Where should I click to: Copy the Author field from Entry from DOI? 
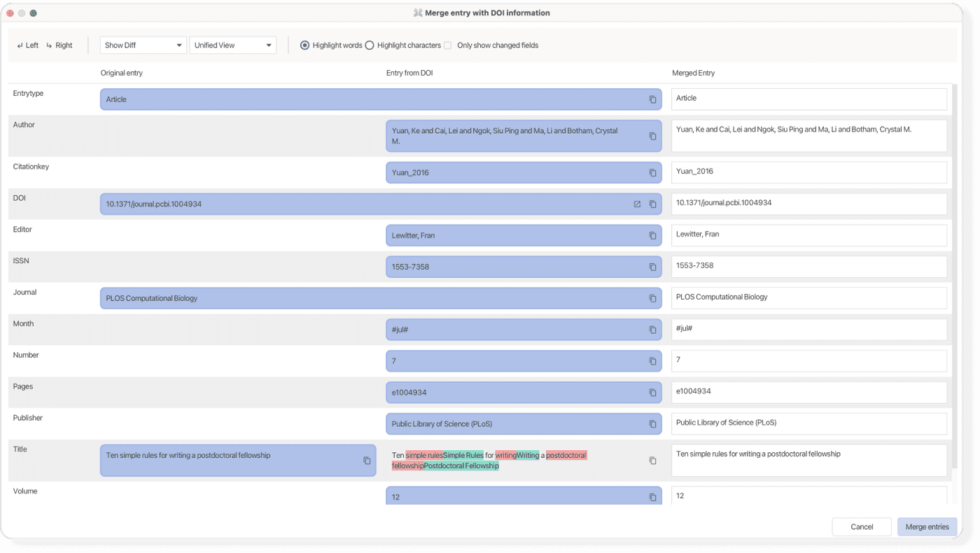tap(652, 135)
